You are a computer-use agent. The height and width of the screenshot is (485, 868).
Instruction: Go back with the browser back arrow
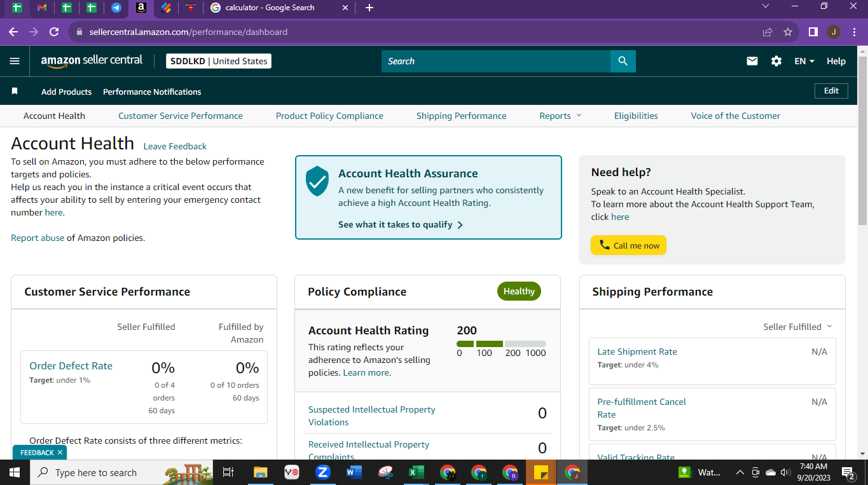click(x=13, y=32)
